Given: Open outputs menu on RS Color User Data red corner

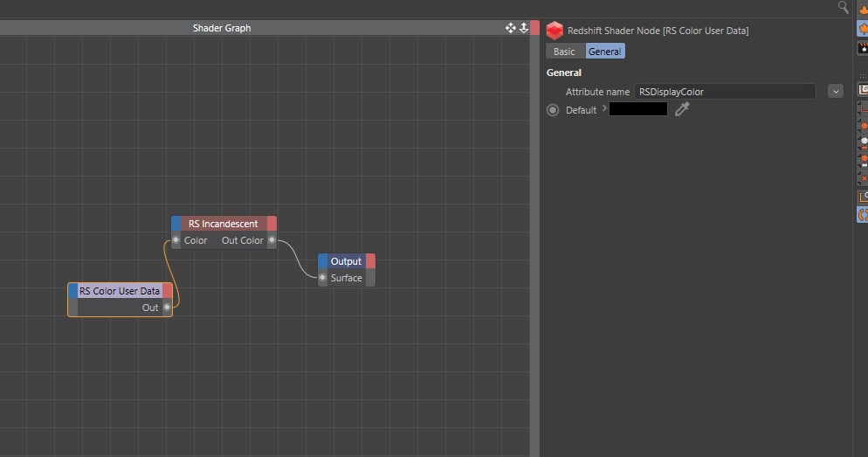Looking at the screenshot, I should tap(167, 291).
